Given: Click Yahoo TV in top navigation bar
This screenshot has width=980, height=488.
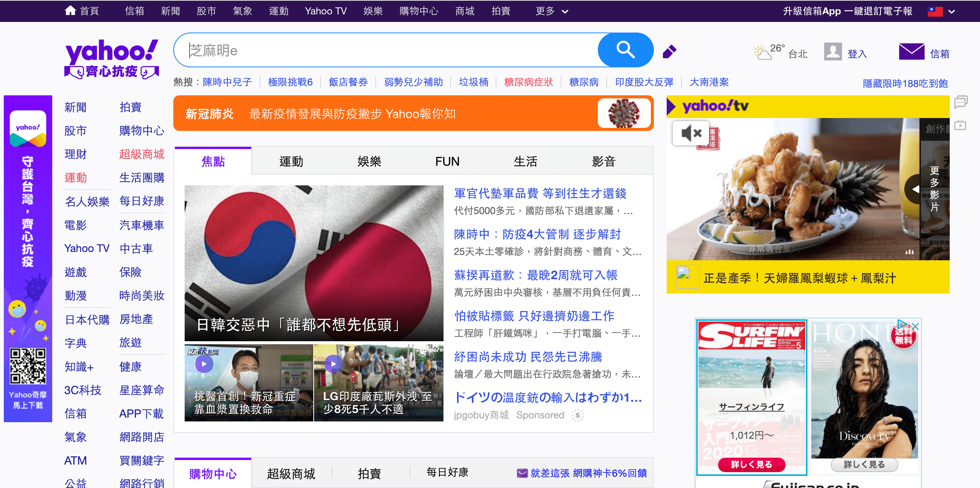Looking at the screenshot, I should [326, 11].
